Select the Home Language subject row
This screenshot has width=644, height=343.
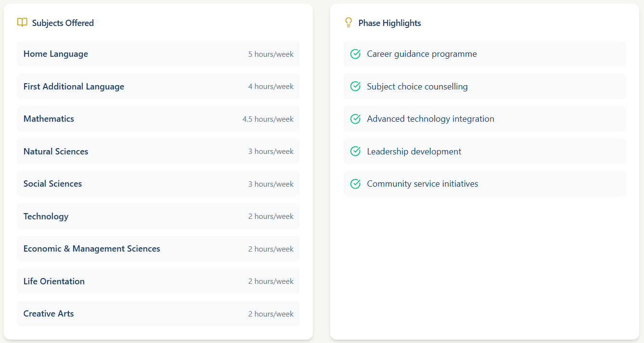pyautogui.click(x=158, y=54)
